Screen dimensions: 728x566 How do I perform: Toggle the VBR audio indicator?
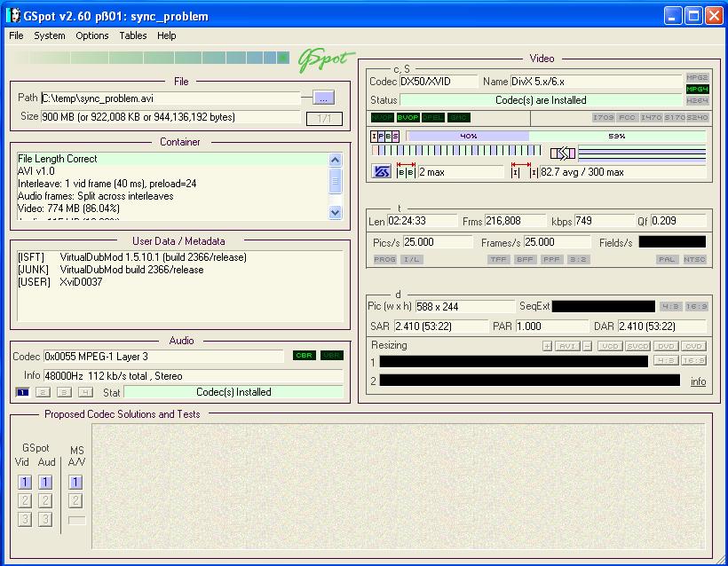331,356
